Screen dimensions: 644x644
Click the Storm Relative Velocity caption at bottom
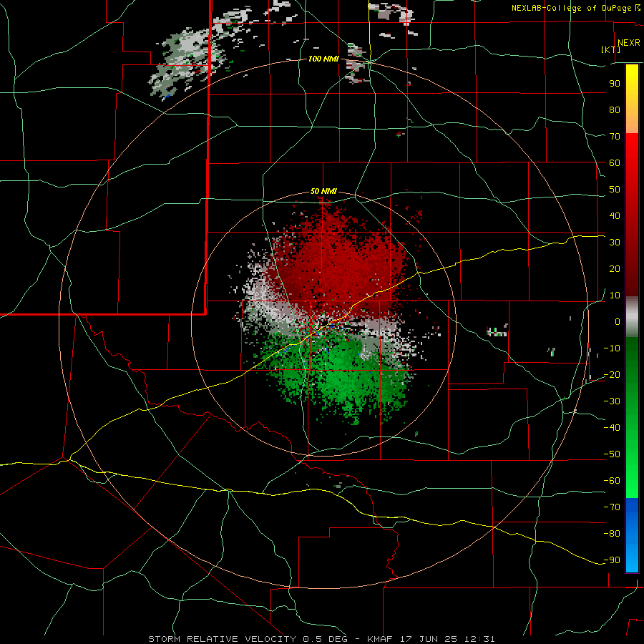coord(321,639)
